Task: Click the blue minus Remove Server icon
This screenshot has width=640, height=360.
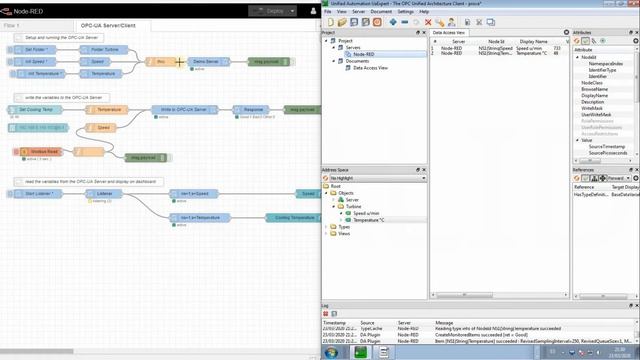Action: point(404,22)
